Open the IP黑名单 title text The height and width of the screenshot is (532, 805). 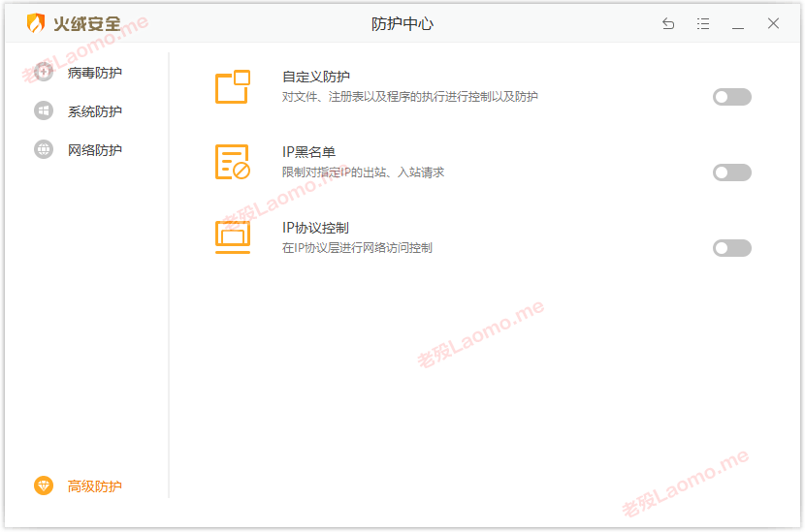click(308, 152)
